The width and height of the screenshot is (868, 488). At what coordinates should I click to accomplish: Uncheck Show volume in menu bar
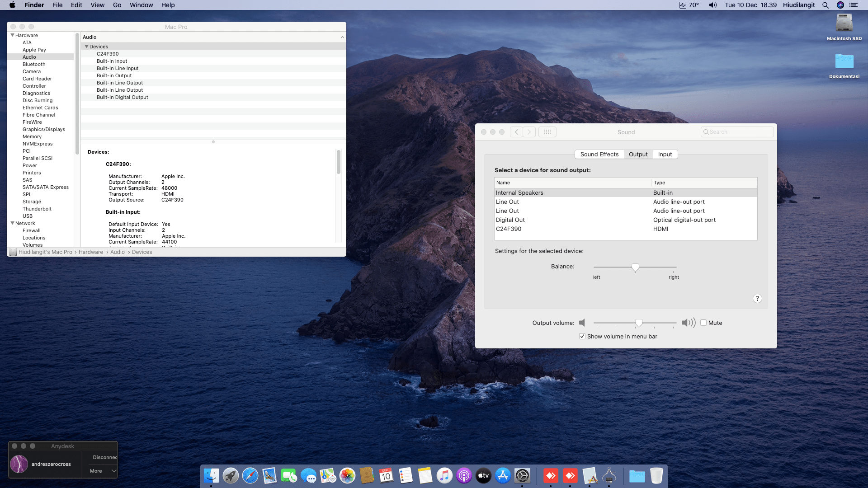pos(582,336)
